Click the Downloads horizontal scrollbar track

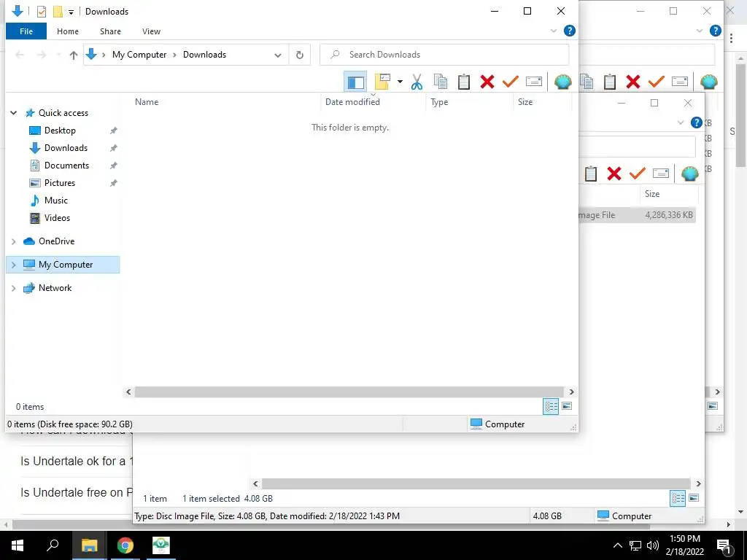point(349,392)
